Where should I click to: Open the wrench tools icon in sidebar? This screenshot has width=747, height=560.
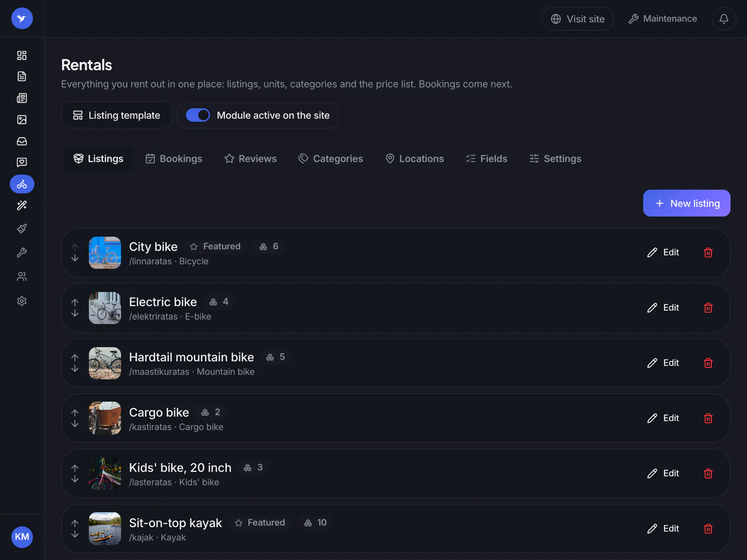tap(22, 252)
